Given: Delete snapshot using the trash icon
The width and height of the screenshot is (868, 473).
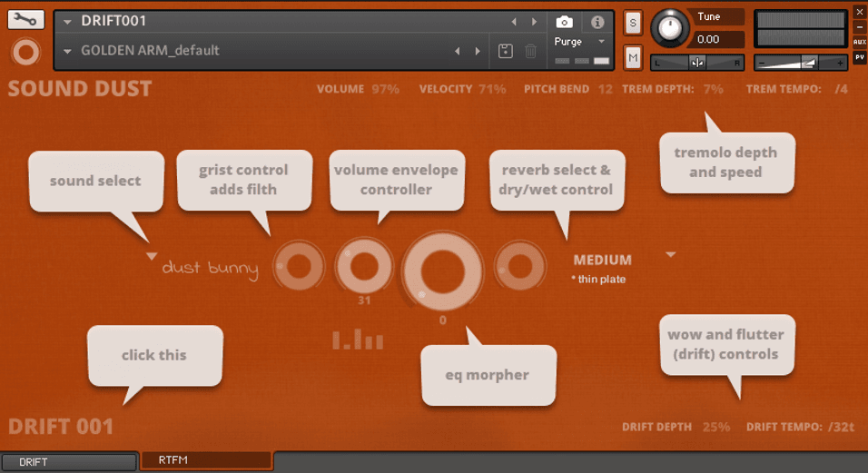Looking at the screenshot, I should (530, 51).
